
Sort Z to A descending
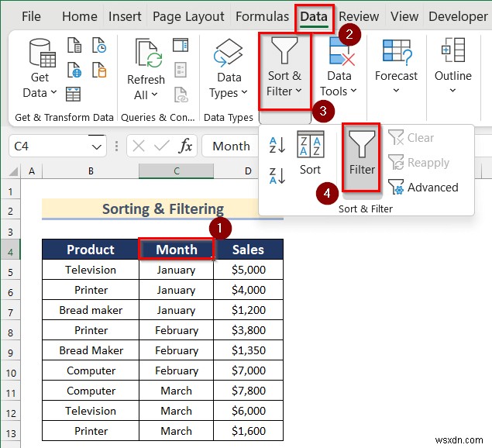click(277, 175)
